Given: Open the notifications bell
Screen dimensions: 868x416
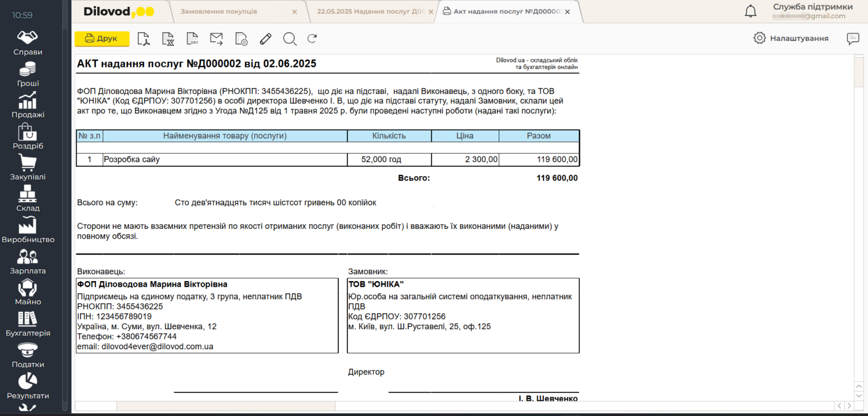Looking at the screenshot, I should [751, 11].
